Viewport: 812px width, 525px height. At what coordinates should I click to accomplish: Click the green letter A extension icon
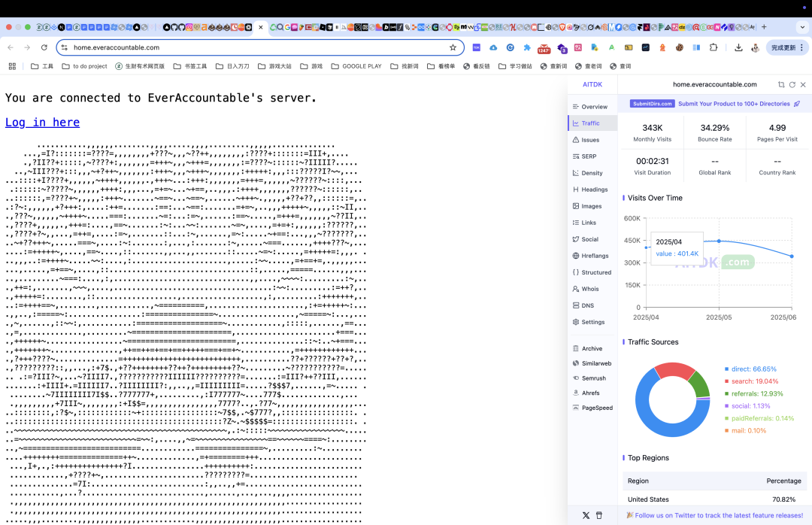point(611,47)
